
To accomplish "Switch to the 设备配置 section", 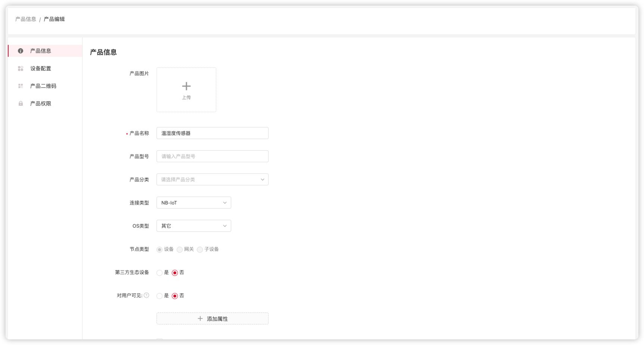I will [x=41, y=68].
